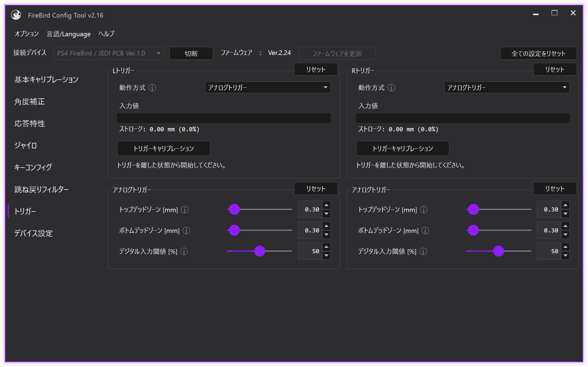Click L デジタル入力閾値 slider handle
Screen dimensions: 588x367
point(259,251)
